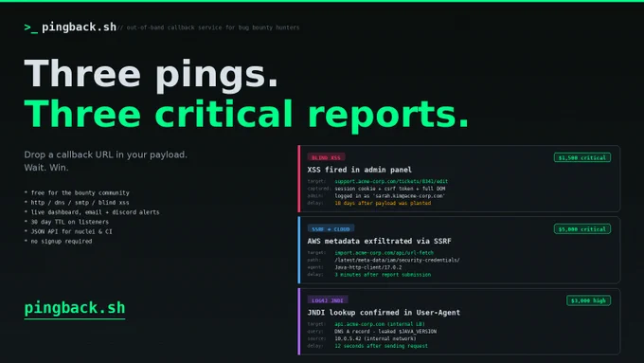Select the LOG4J JNDI tag badge
This screenshot has height=363, width=644.
coord(328,300)
